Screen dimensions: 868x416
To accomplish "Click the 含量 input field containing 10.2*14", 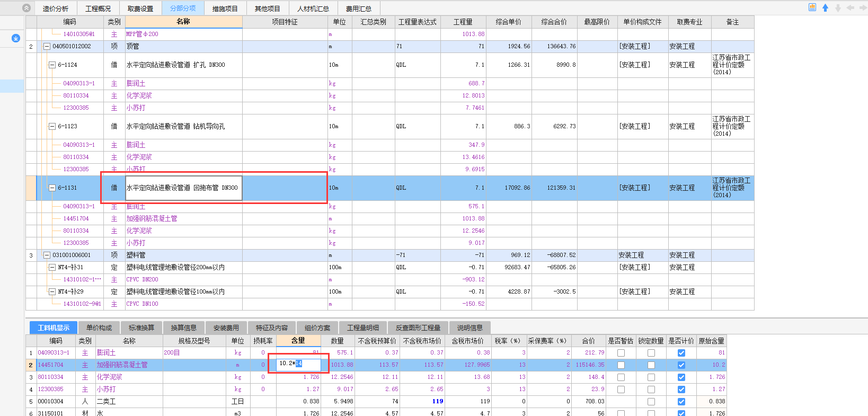I will tap(299, 364).
